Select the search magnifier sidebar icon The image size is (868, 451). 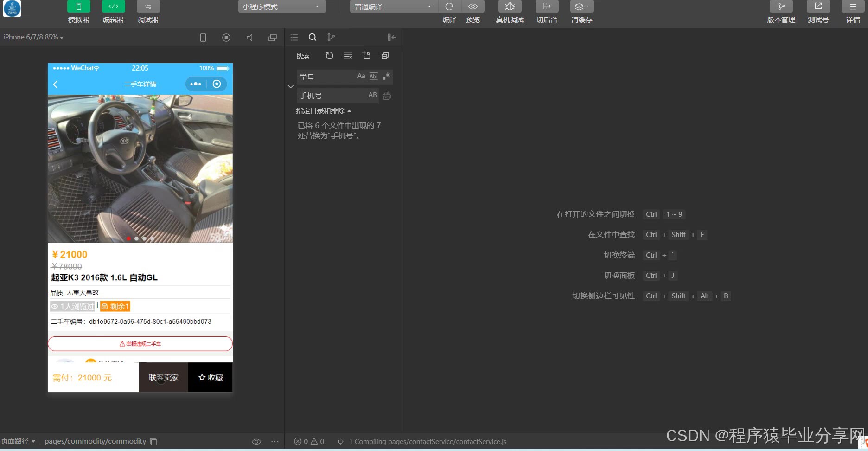313,37
